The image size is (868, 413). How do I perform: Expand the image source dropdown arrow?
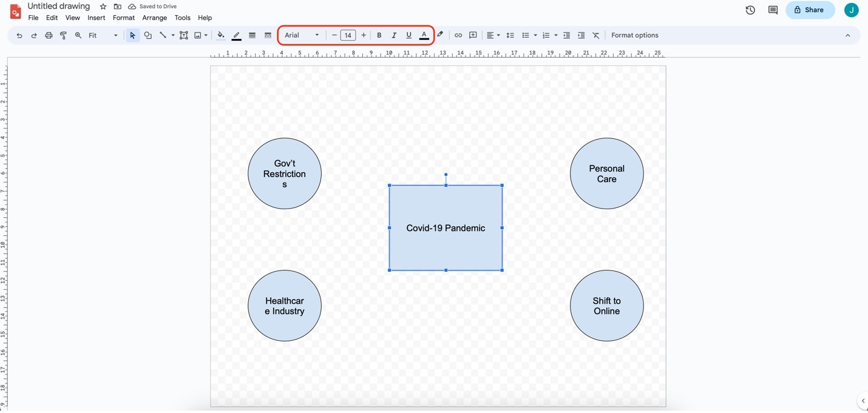tap(206, 36)
